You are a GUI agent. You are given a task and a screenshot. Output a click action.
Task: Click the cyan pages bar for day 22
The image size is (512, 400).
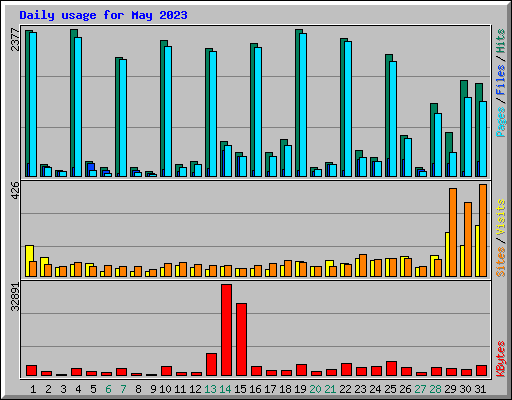[348, 109]
